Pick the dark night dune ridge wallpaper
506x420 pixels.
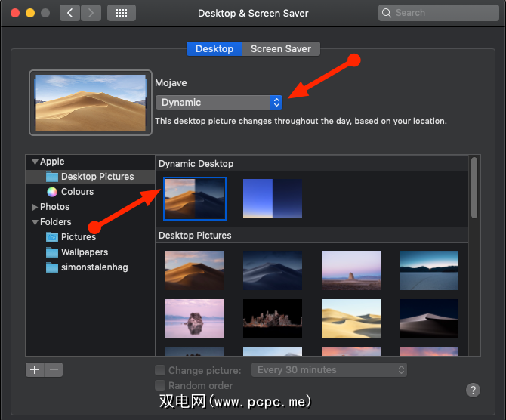(429, 319)
